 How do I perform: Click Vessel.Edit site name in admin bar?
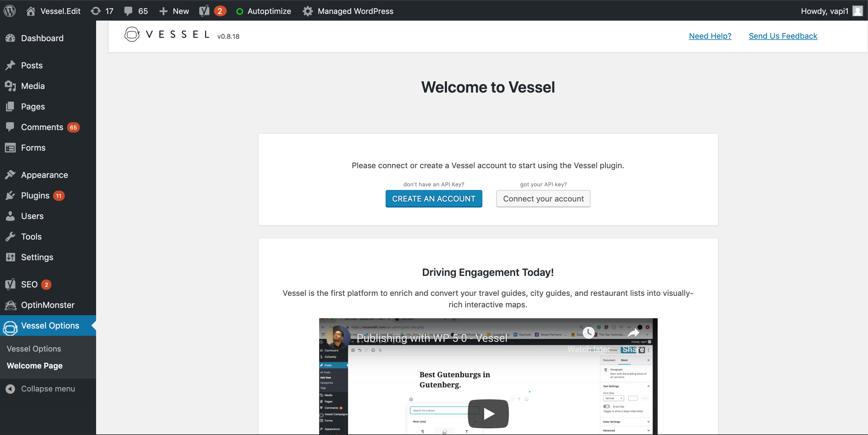pyautogui.click(x=60, y=11)
